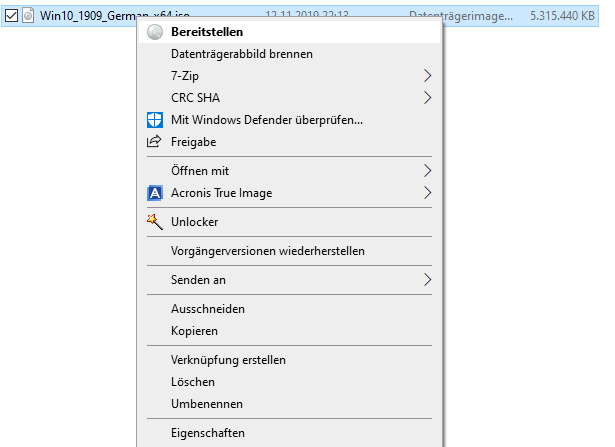Select Verknüpfung erstellen

point(228,360)
